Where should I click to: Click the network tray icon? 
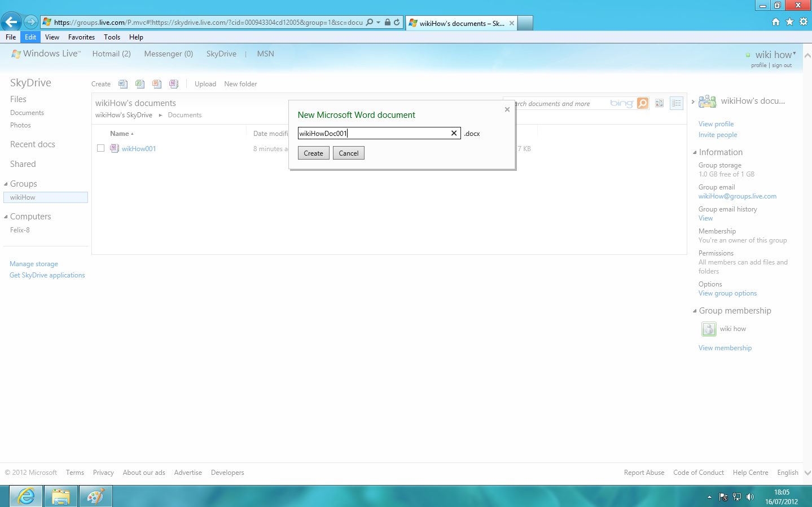pos(737,497)
